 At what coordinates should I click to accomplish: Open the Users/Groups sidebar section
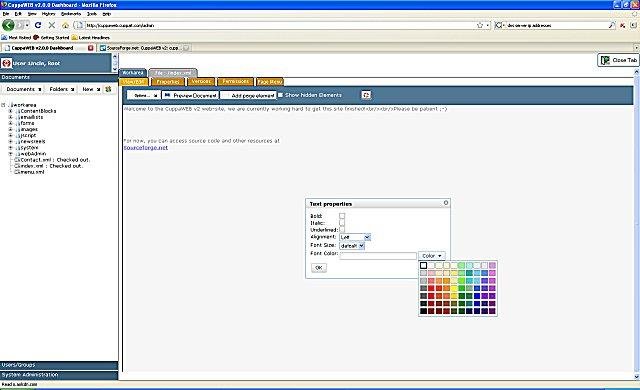tap(59, 365)
